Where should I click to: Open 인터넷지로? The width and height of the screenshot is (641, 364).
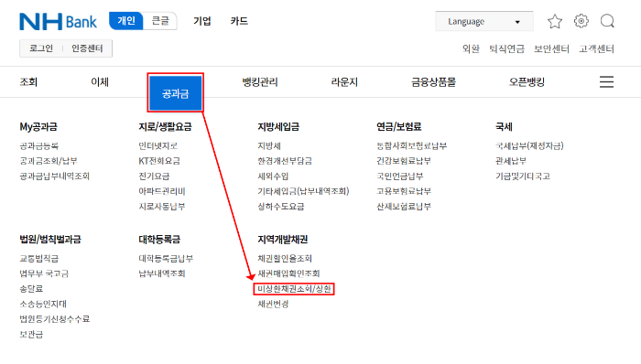click(x=158, y=145)
